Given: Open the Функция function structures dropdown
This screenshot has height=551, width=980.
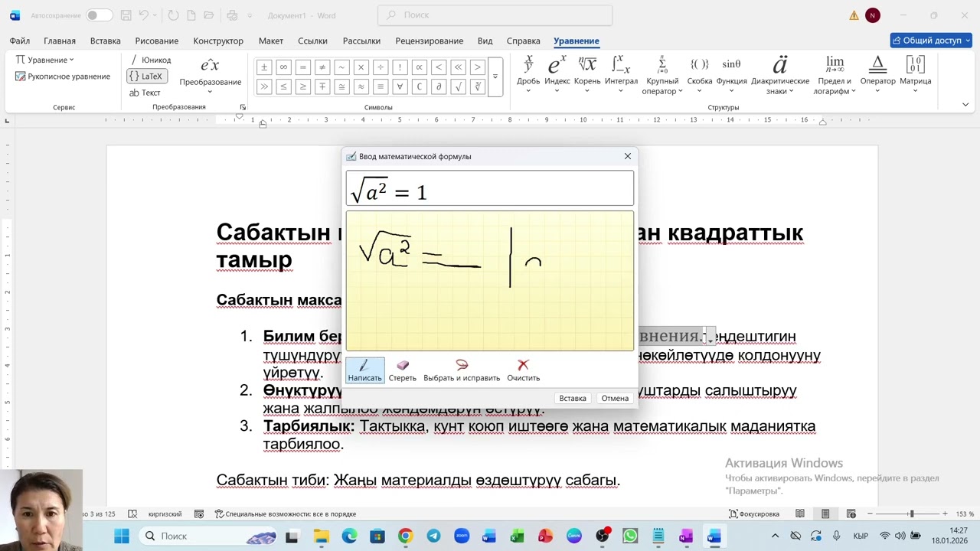Looking at the screenshot, I should 732,75.
